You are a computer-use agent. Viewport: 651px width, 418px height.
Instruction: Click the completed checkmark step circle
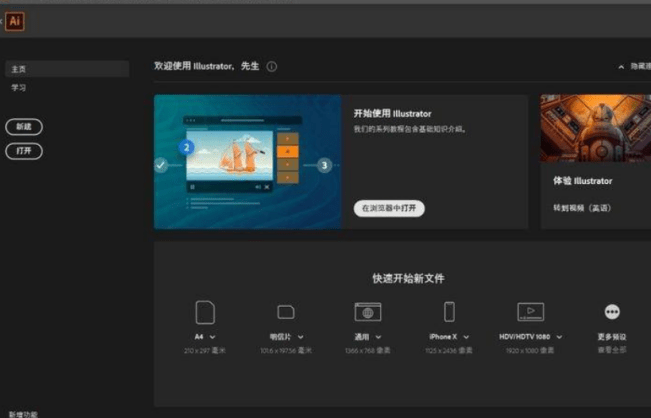pos(161,165)
